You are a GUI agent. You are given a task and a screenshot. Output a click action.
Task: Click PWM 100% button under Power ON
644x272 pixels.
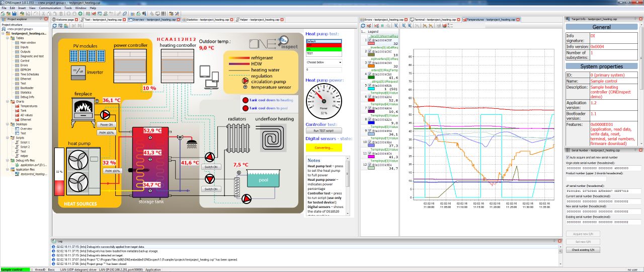coord(107,133)
